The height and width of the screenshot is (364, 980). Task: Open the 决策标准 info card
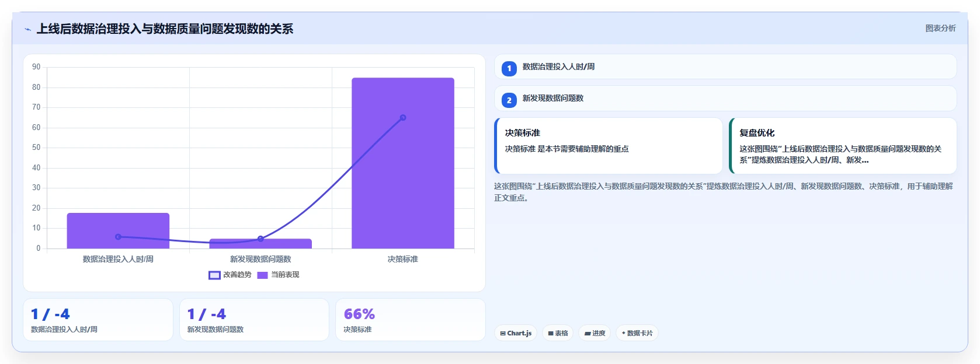609,146
